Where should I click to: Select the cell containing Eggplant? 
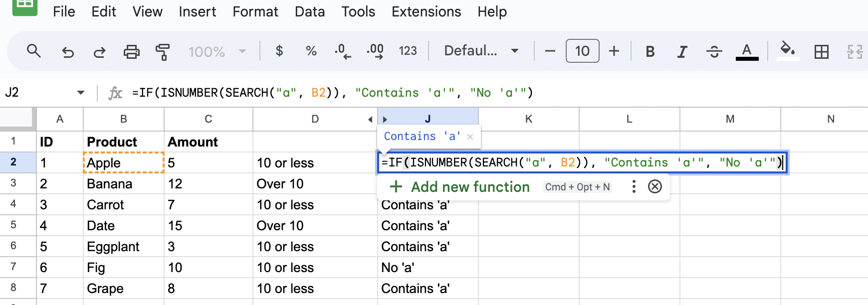click(x=124, y=247)
